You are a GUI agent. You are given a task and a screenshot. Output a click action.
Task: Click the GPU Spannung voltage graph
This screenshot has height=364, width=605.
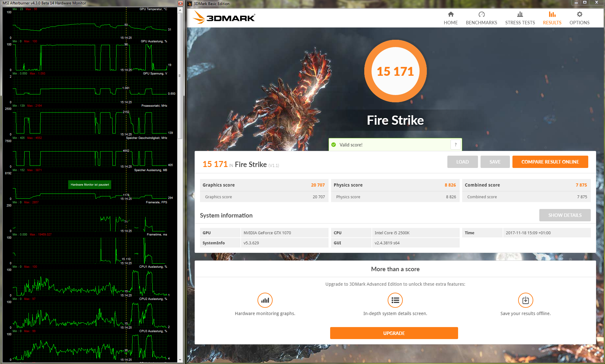point(90,89)
